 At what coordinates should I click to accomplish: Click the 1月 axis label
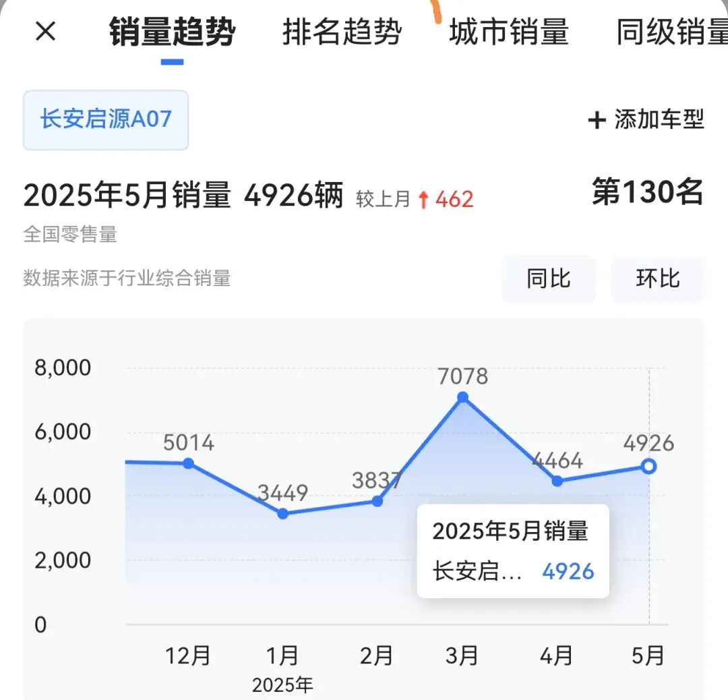coord(282,656)
